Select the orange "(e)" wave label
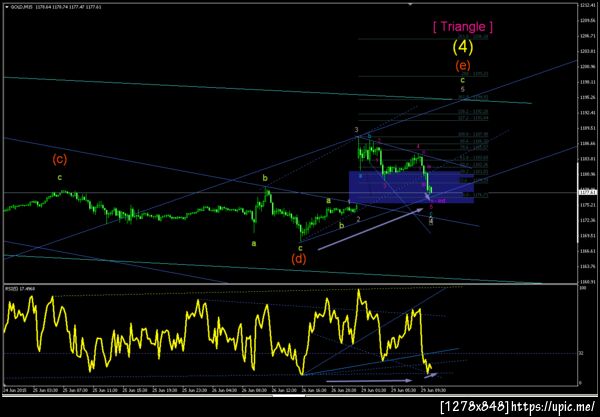The height and width of the screenshot is (417, 600). (x=463, y=65)
